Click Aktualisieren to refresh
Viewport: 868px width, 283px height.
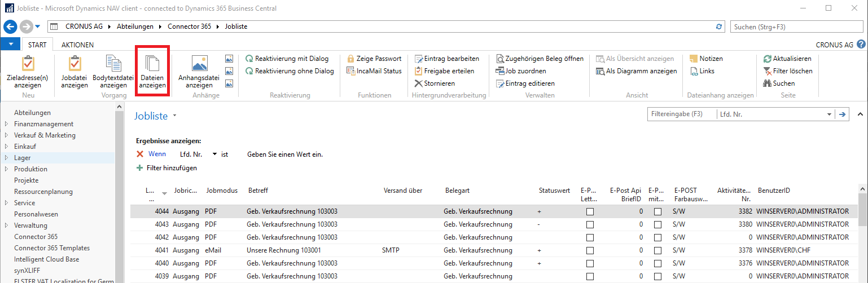point(787,59)
